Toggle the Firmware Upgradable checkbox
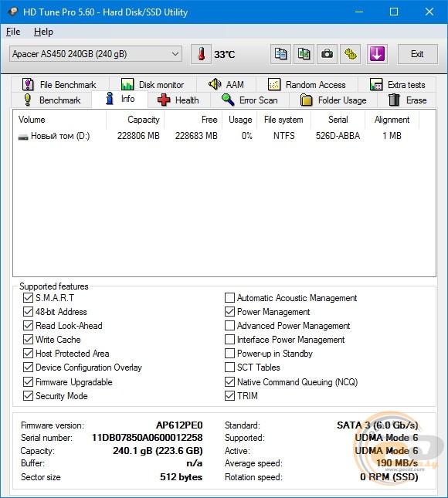The width and height of the screenshot is (448, 498). [x=28, y=382]
